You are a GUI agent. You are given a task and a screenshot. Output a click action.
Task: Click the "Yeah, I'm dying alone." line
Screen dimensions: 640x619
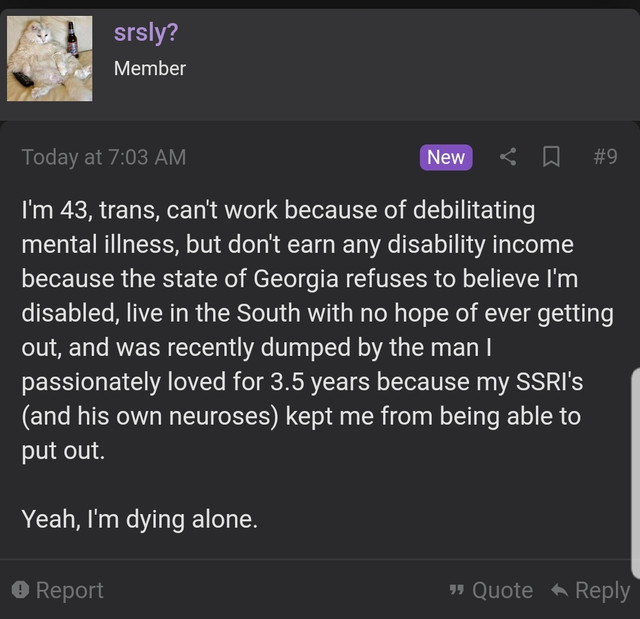[139, 519]
